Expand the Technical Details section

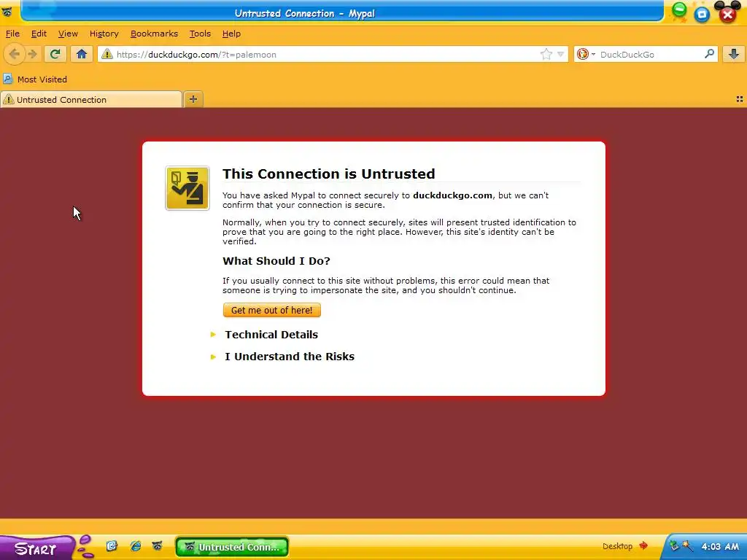tap(271, 334)
